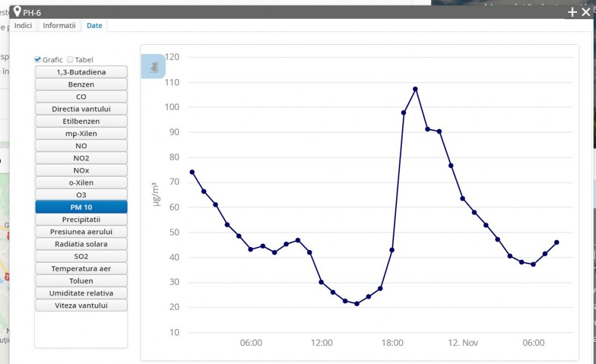Show the Benzen measurements
596x364 pixels.
81,84
